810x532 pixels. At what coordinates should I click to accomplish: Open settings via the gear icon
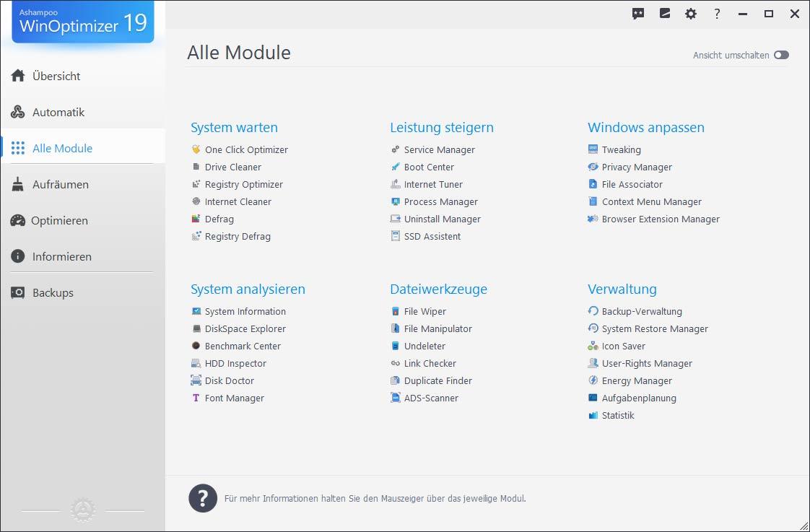[691, 14]
